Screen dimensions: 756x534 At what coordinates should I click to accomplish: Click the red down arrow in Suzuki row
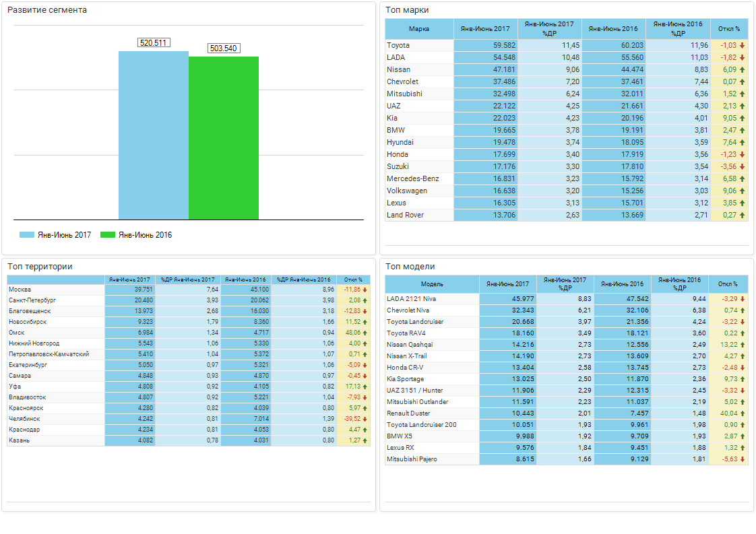click(742, 166)
